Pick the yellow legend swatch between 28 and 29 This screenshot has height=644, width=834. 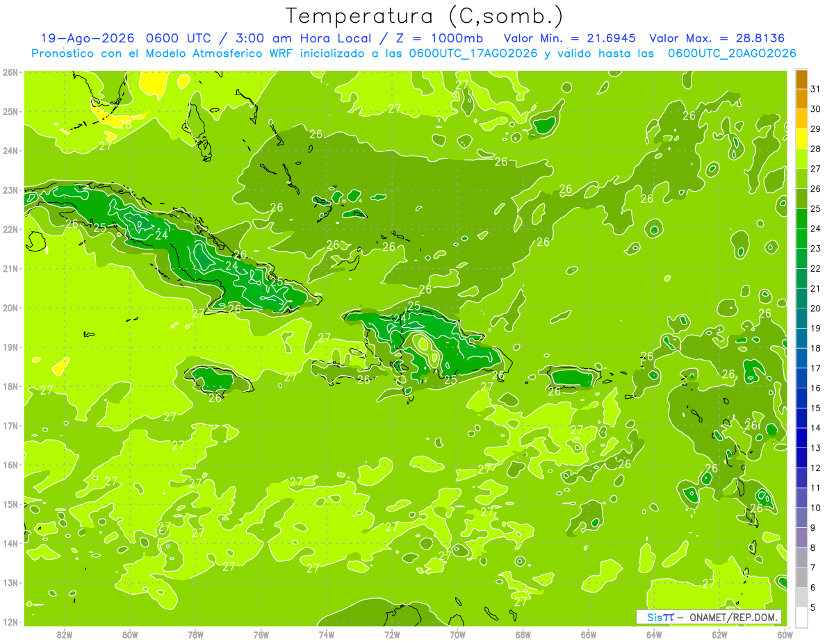801,139
